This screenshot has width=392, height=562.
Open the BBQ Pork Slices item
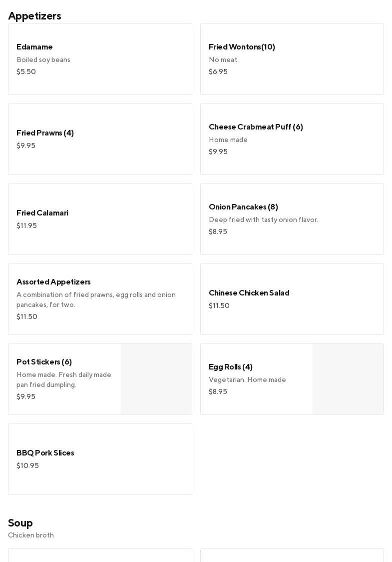(x=100, y=459)
